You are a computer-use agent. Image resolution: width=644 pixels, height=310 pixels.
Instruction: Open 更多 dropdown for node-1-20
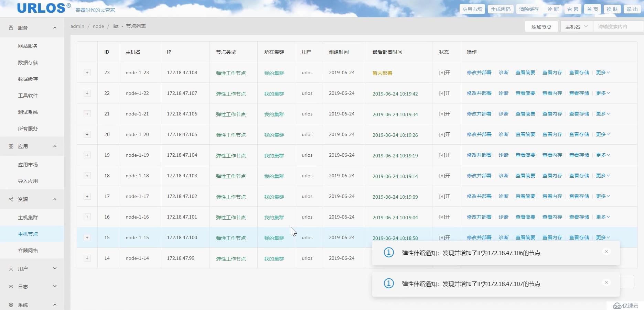603,134
